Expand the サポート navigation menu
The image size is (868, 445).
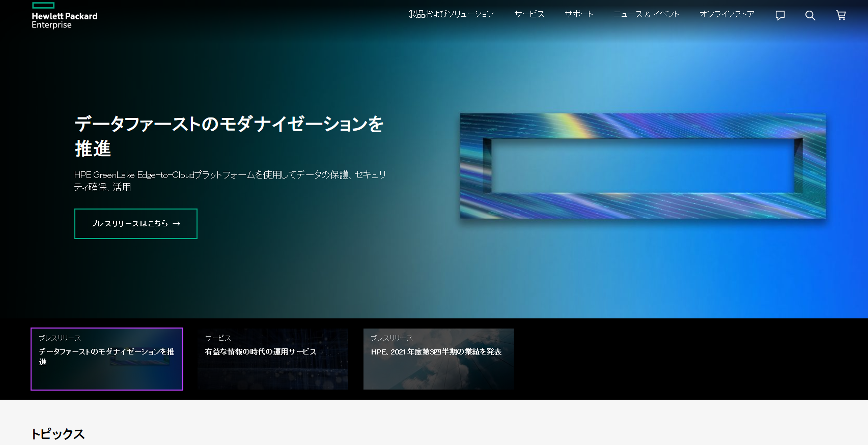[579, 14]
